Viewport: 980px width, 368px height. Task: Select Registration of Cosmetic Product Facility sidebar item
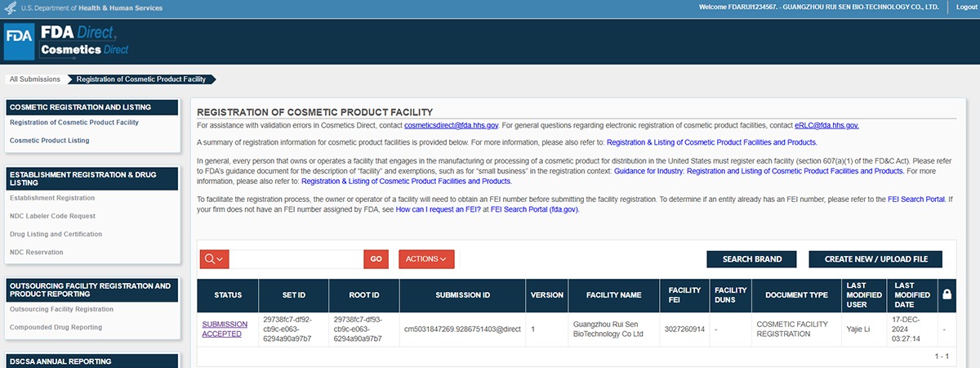coord(74,123)
